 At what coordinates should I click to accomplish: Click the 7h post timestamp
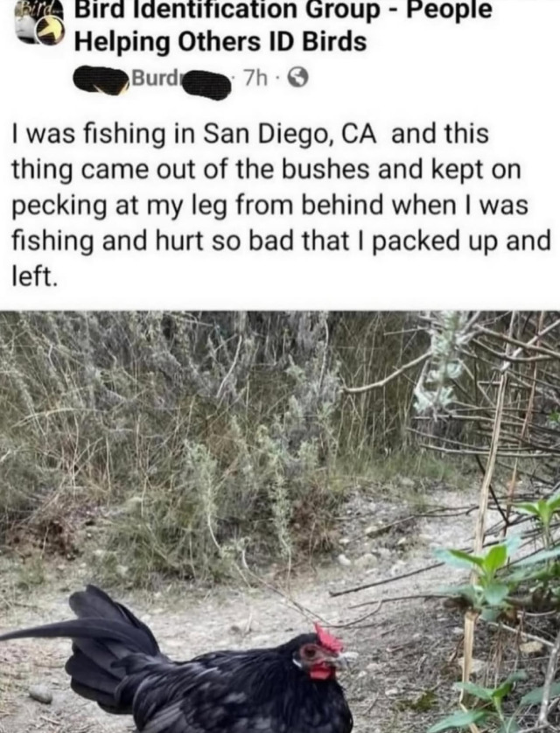coord(256,80)
